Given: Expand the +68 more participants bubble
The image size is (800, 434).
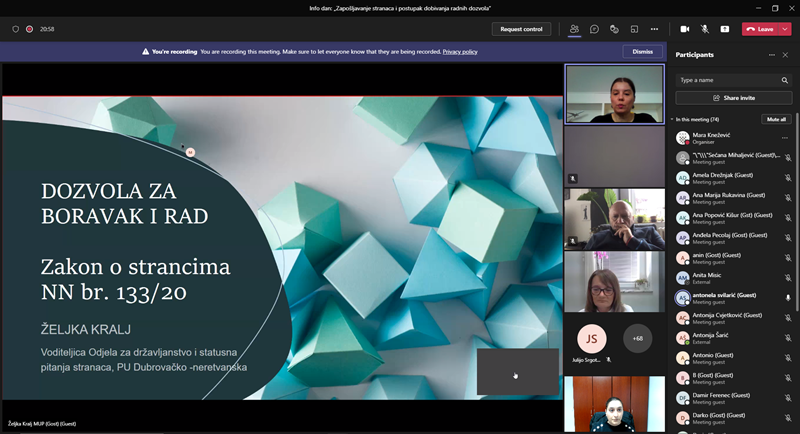Looking at the screenshot, I should pyautogui.click(x=637, y=338).
